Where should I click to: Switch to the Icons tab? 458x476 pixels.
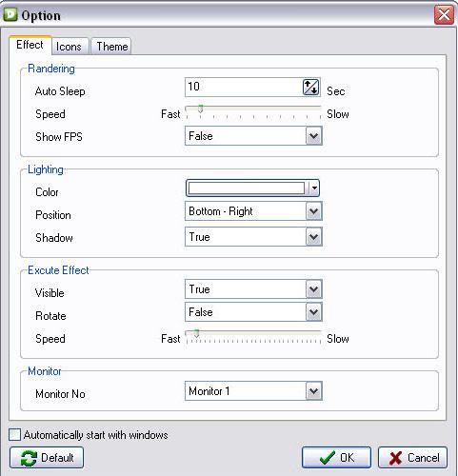pos(70,47)
